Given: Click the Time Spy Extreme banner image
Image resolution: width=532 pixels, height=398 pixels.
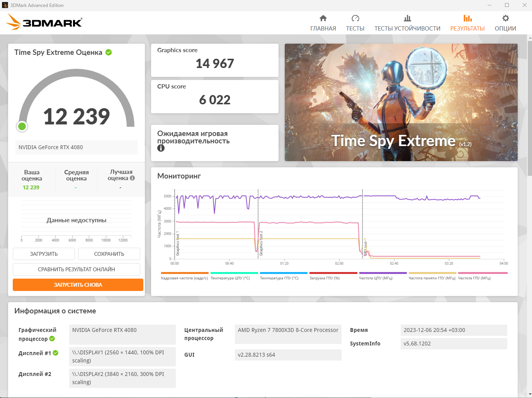Looking at the screenshot, I should [401, 102].
